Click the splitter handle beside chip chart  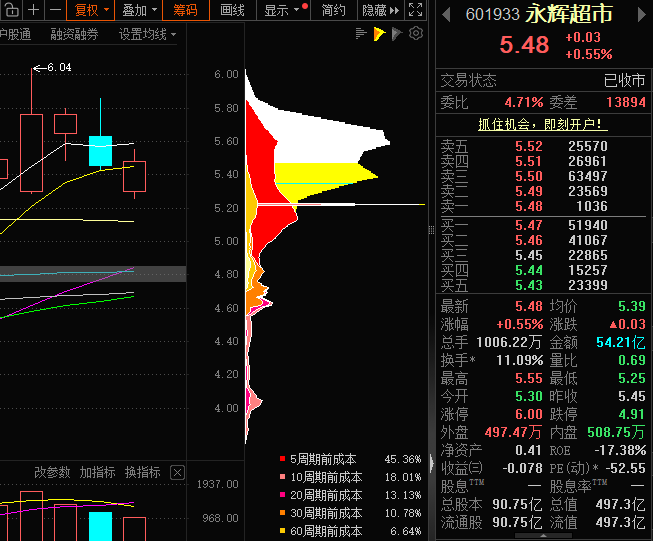(x=431, y=229)
